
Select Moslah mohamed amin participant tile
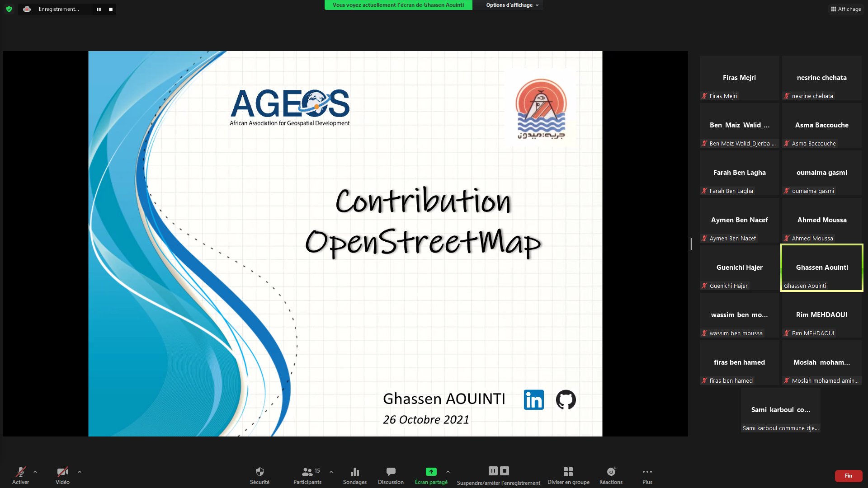pos(822,362)
